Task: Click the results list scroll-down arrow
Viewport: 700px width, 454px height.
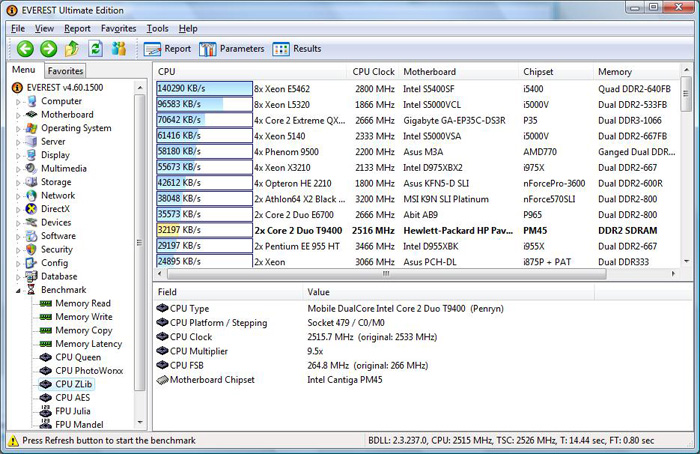Action: 686,262
